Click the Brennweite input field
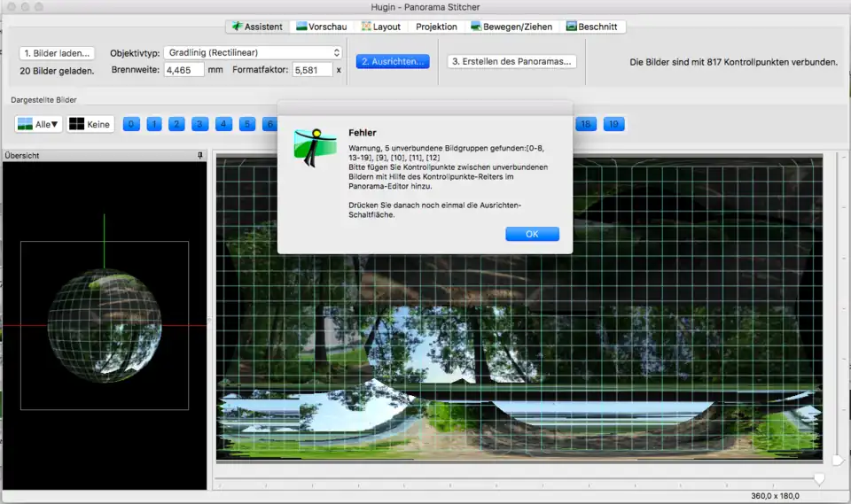This screenshot has height=504, width=851. point(183,69)
